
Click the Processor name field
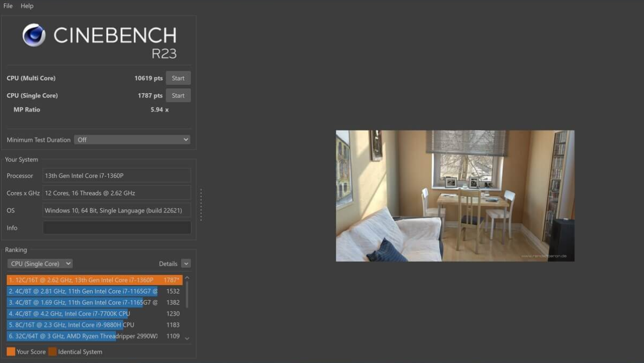point(117,176)
